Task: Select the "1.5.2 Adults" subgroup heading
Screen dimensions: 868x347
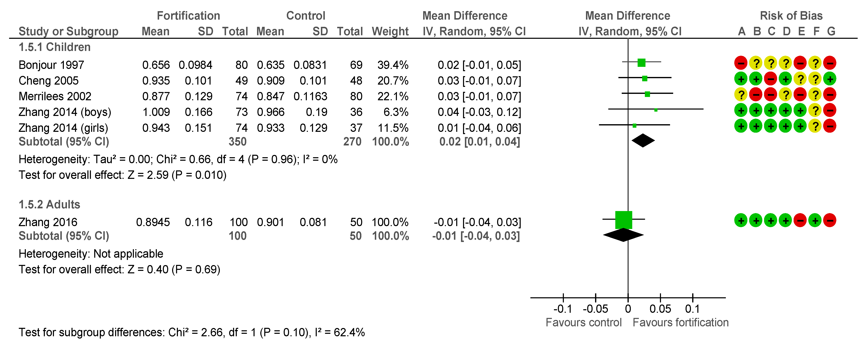Action: point(49,204)
